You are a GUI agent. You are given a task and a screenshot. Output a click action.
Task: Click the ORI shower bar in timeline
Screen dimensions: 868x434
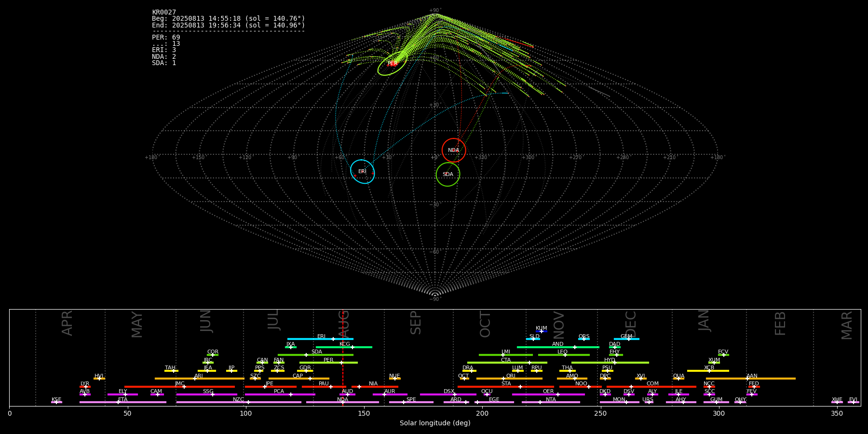[509, 379]
